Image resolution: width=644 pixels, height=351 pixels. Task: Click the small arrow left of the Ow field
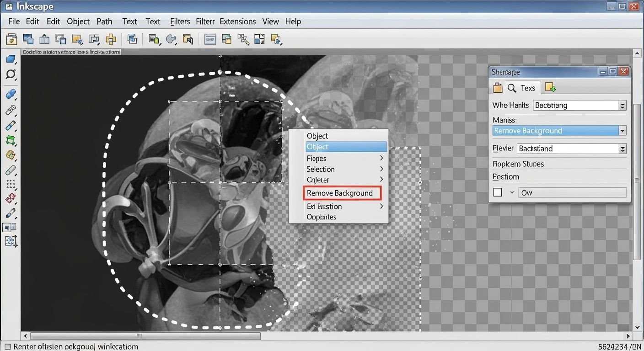[x=512, y=192]
